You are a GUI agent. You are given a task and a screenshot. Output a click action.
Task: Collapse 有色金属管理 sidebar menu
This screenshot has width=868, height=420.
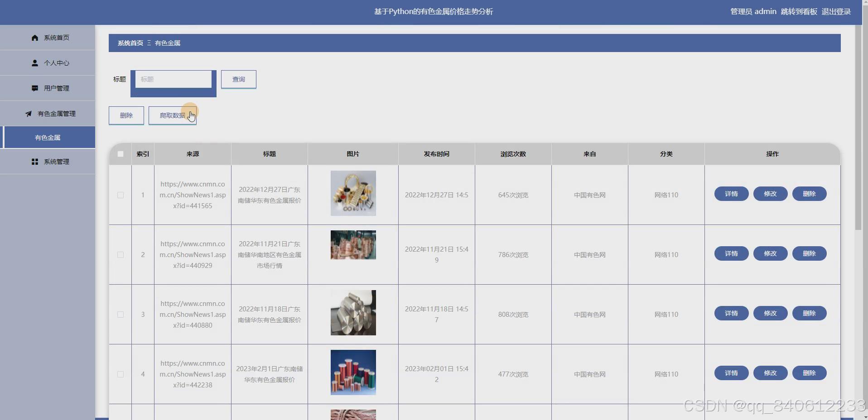click(x=48, y=114)
